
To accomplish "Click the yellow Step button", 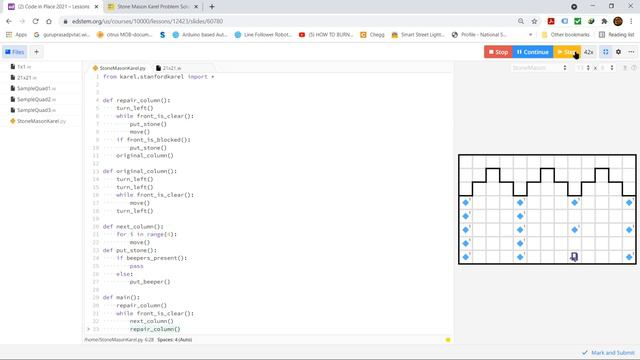I will pos(567,52).
